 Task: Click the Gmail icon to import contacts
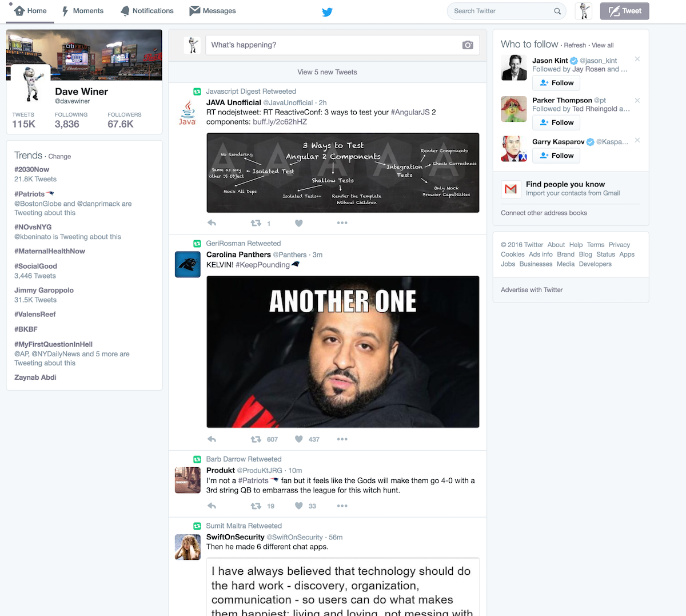click(x=510, y=189)
